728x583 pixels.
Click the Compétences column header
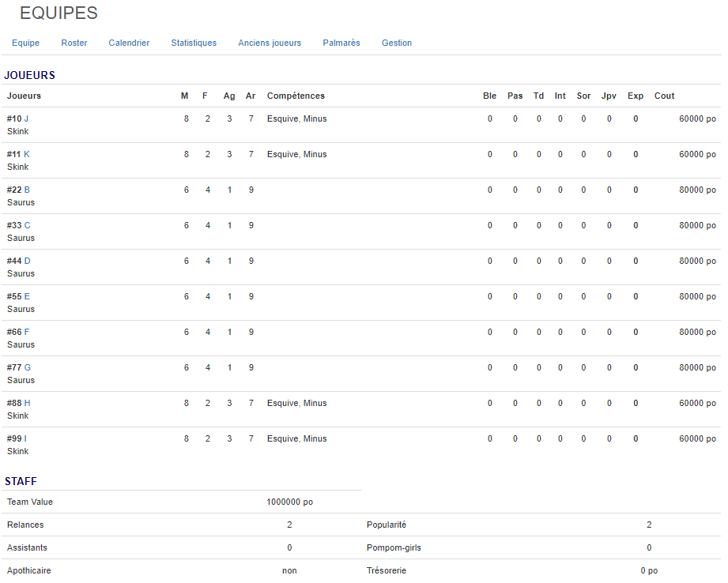point(296,96)
